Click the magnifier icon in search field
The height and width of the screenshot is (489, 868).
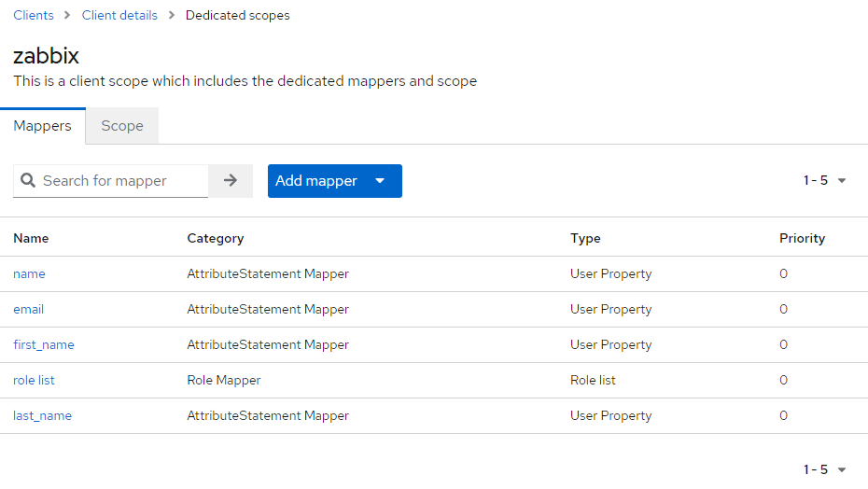pyautogui.click(x=28, y=181)
